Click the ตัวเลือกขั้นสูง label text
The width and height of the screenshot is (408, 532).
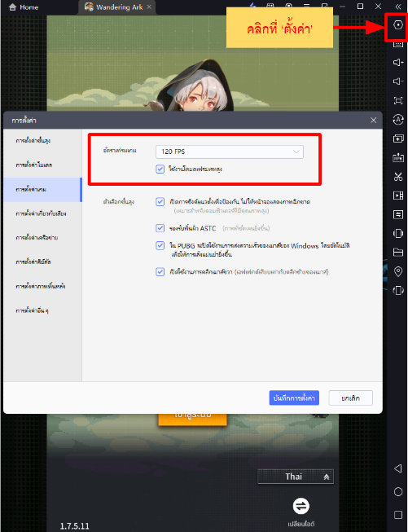(118, 202)
